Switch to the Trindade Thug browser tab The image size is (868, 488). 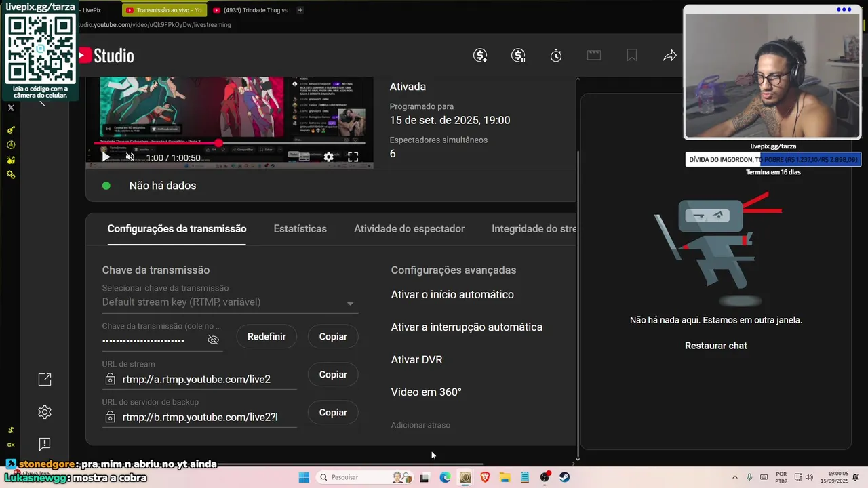point(250,10)
